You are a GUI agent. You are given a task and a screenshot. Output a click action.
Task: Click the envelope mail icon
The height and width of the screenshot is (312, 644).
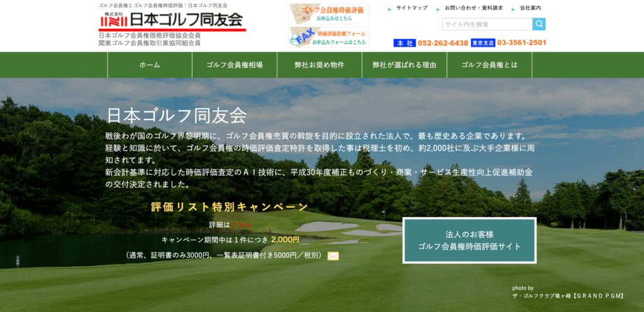tap(333, 256)
